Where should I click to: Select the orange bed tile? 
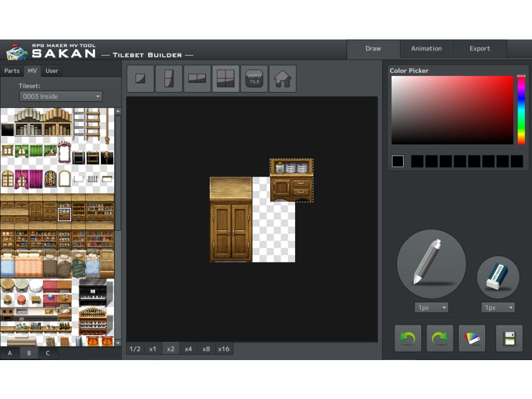pos(29,264)
